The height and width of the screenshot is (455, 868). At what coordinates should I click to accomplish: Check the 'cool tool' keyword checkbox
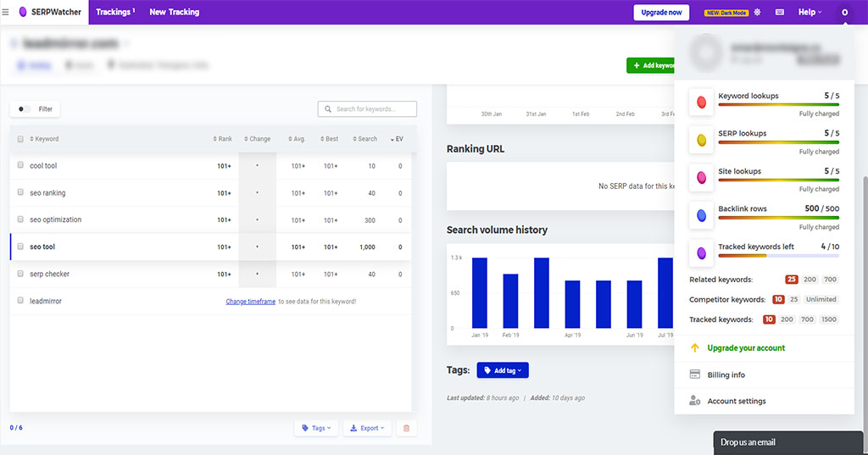(20, 165)
